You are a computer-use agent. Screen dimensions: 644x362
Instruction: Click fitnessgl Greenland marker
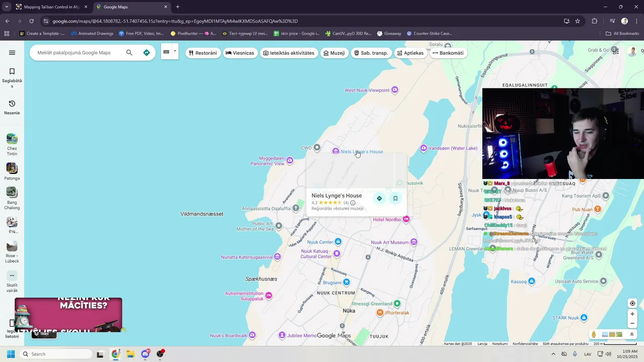[x=397, y=304]
